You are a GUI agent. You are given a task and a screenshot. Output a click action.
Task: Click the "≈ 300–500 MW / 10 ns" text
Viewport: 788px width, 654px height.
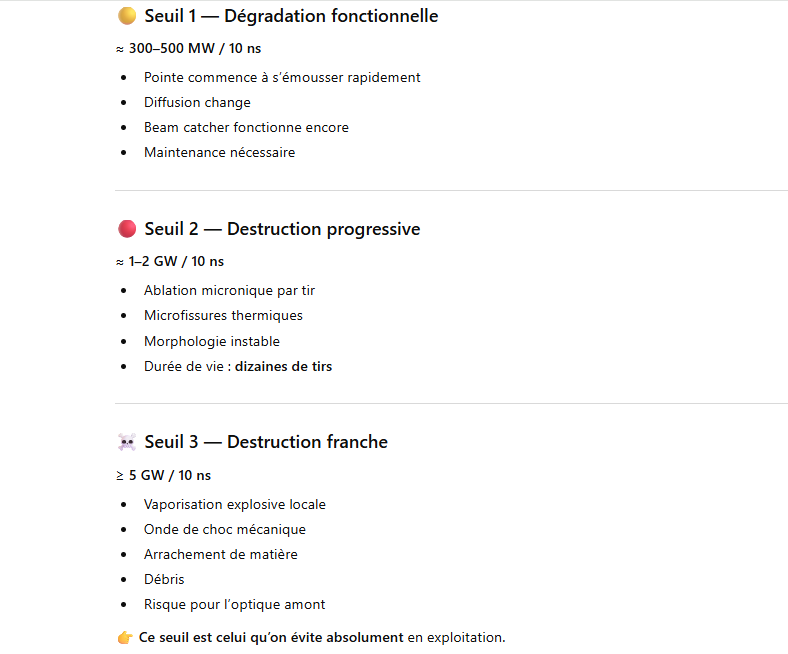tap(188, 48)
